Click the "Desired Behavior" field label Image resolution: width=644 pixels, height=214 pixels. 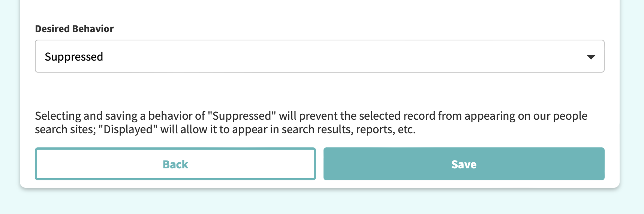pyautogui.click(x=74, y=29)
